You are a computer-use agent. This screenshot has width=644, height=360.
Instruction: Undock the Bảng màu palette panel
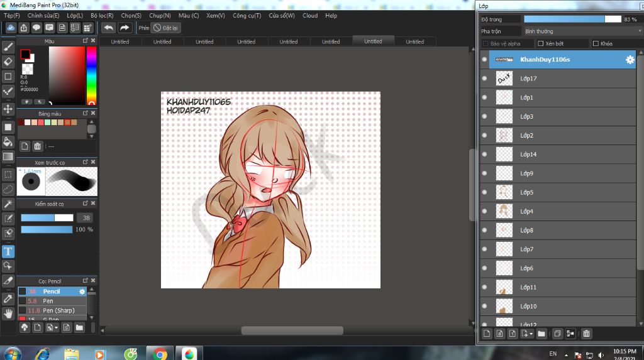tap(85, 113)
